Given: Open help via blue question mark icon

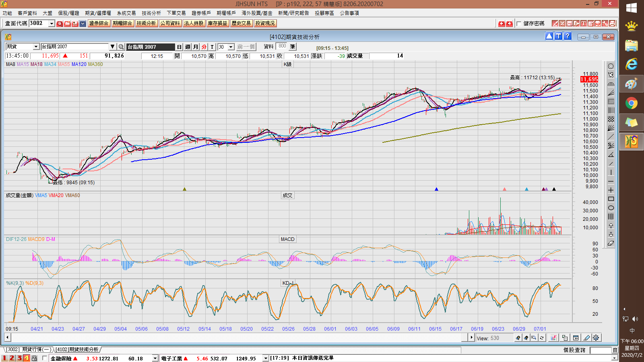Looking at the screenshot, I should (x=568, y=36).
